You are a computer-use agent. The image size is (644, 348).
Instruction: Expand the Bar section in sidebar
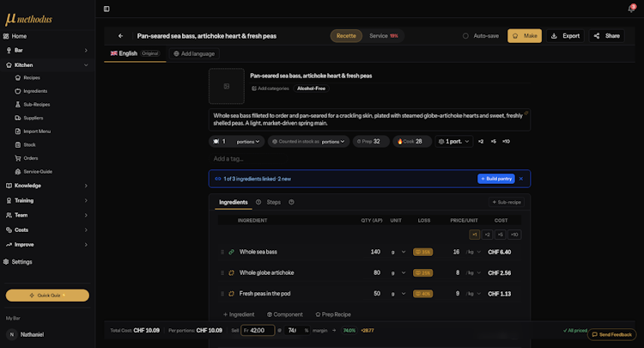[x=47, y=50]
